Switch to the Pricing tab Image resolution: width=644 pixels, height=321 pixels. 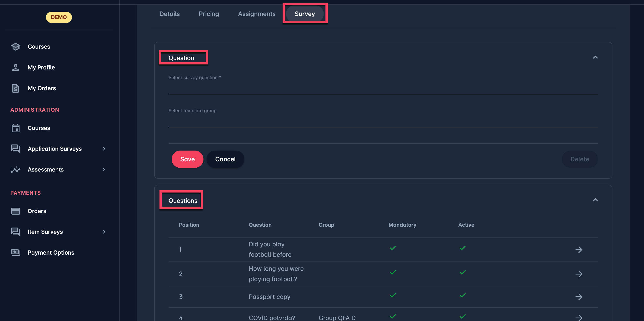tap(209, 14)
